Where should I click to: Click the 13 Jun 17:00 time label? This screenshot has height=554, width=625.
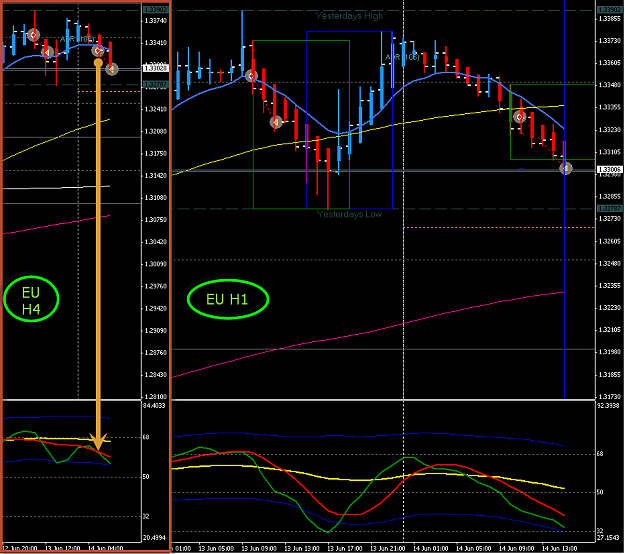click(345, 549)
